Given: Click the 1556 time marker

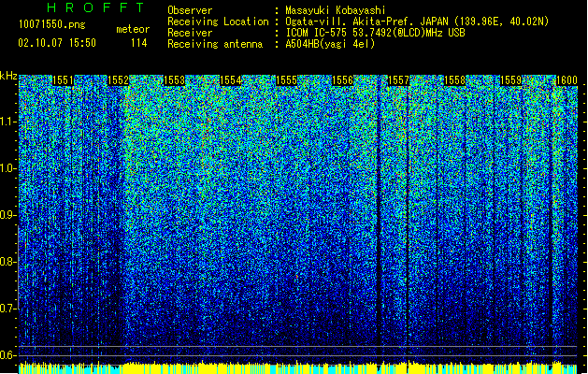Looking at the screenshot, I should [343, 80].
